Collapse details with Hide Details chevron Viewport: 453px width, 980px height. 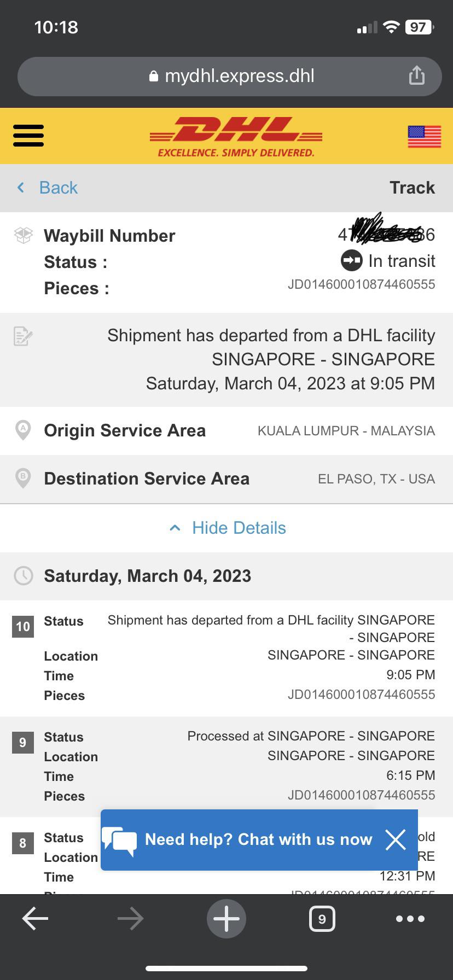[x=175, y=528]
